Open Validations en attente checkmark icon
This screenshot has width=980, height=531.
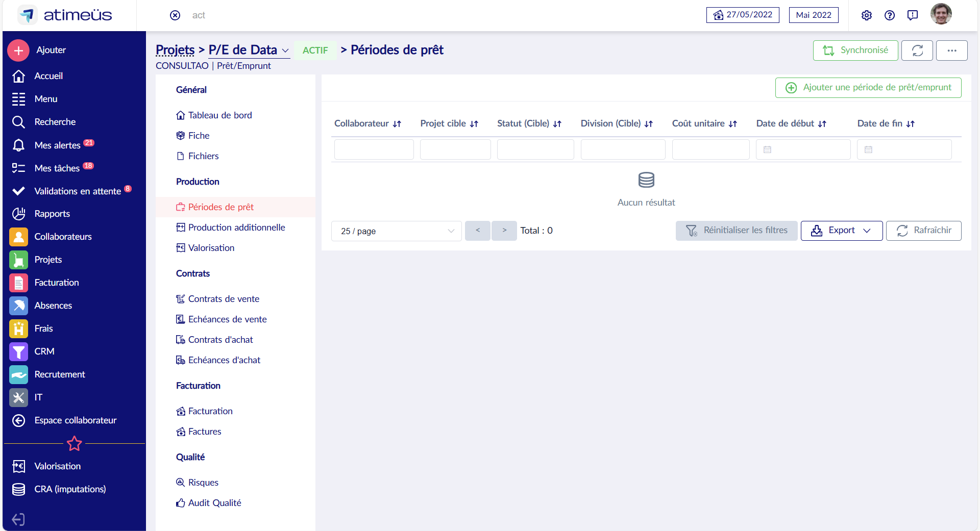pos(18,191)
